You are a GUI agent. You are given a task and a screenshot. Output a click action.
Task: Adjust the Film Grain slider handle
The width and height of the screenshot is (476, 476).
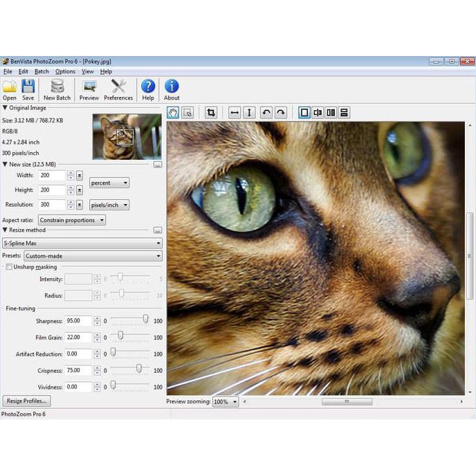click(x=120, y=335)
